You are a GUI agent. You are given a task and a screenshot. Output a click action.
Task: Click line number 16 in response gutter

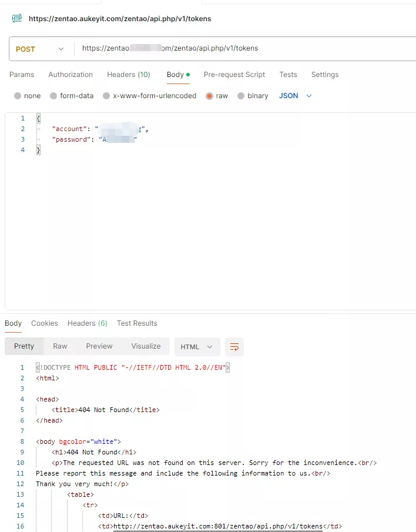click(21, 526)
